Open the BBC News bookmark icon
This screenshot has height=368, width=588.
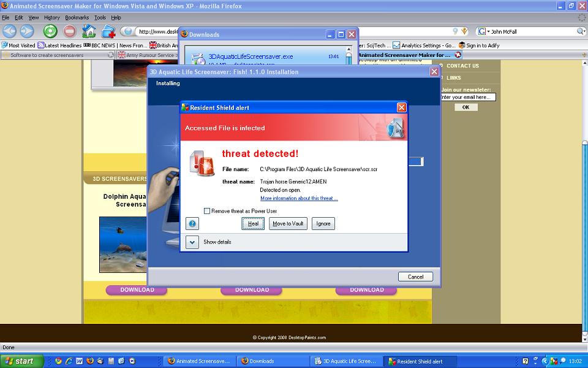(86, 45)
